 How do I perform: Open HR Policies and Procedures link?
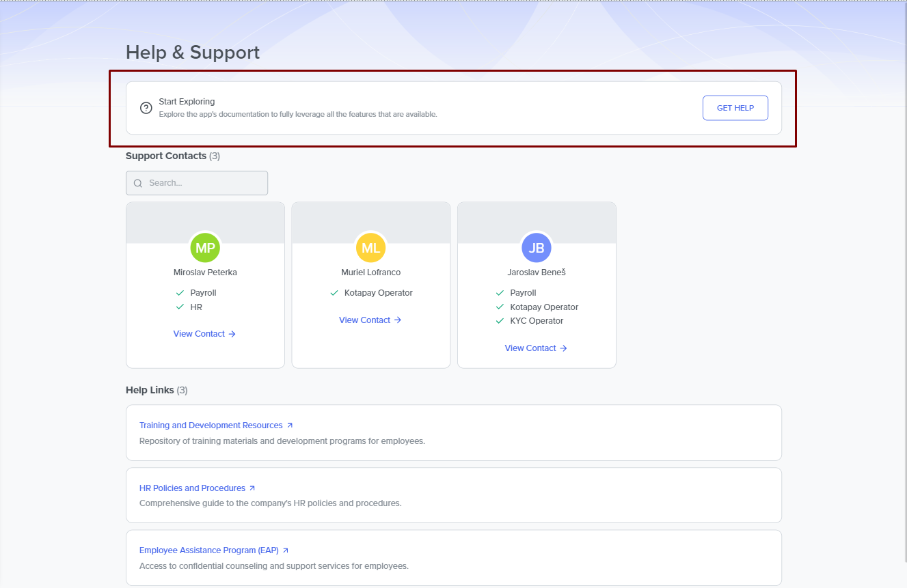click(x=192, y=488)
